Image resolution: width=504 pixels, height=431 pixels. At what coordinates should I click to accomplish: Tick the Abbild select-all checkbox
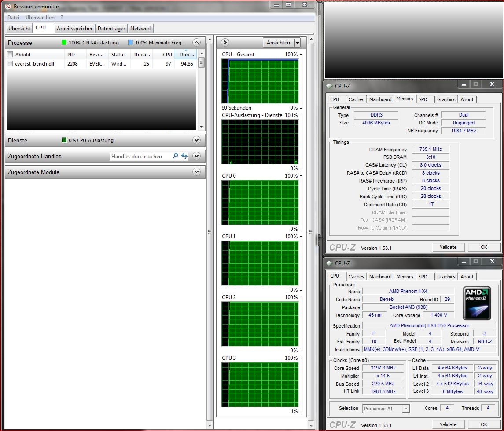(x=10, y=54)
